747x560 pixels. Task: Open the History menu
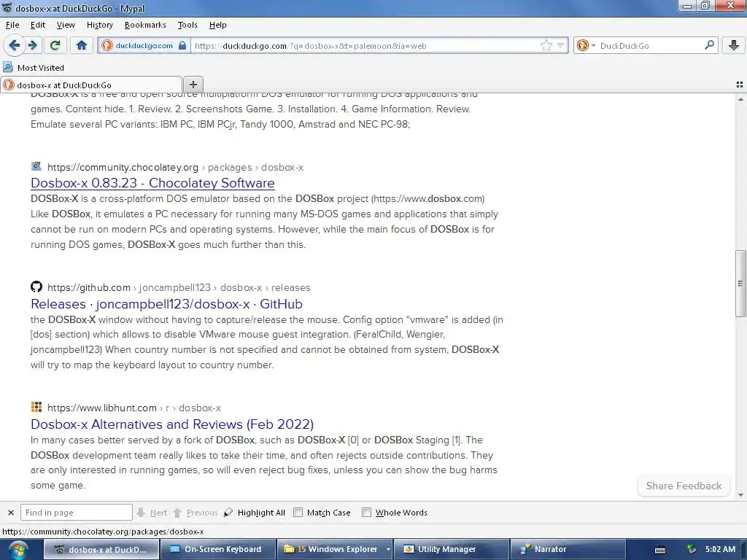[x=99, y=25]
